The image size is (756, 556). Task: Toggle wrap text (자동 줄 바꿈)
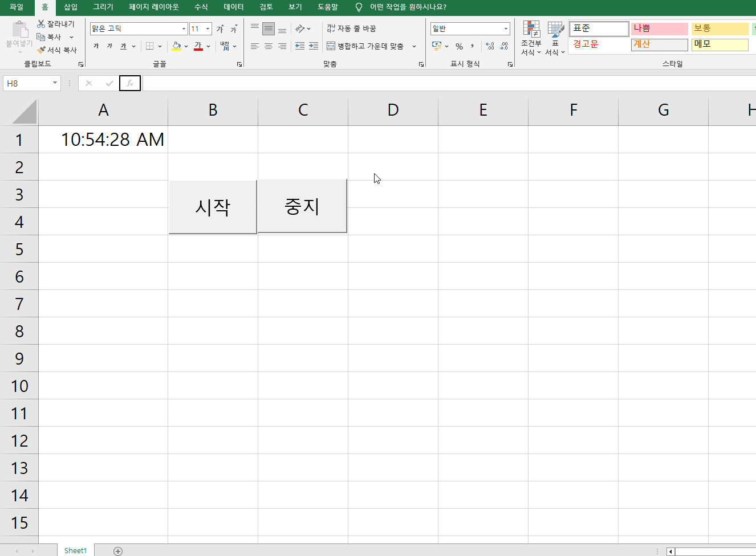351,28
